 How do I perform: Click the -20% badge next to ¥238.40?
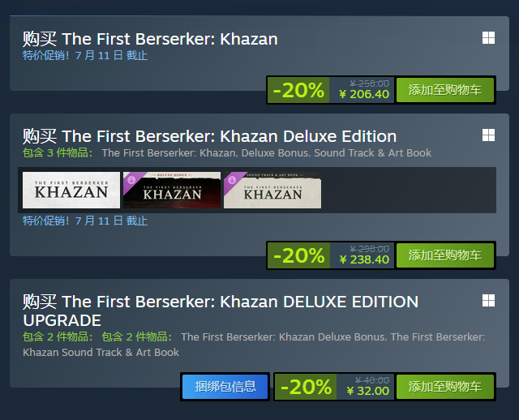click(x=298, y=255)
